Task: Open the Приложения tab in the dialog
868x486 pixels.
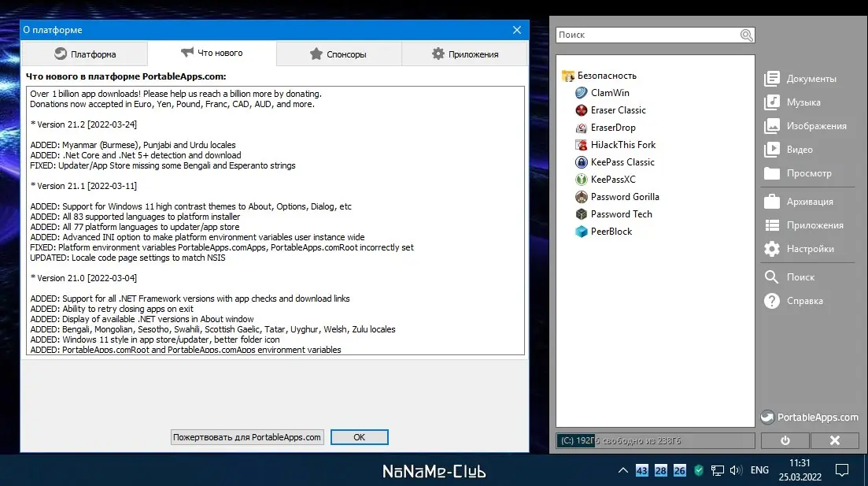Action: [x=465, y=54]
